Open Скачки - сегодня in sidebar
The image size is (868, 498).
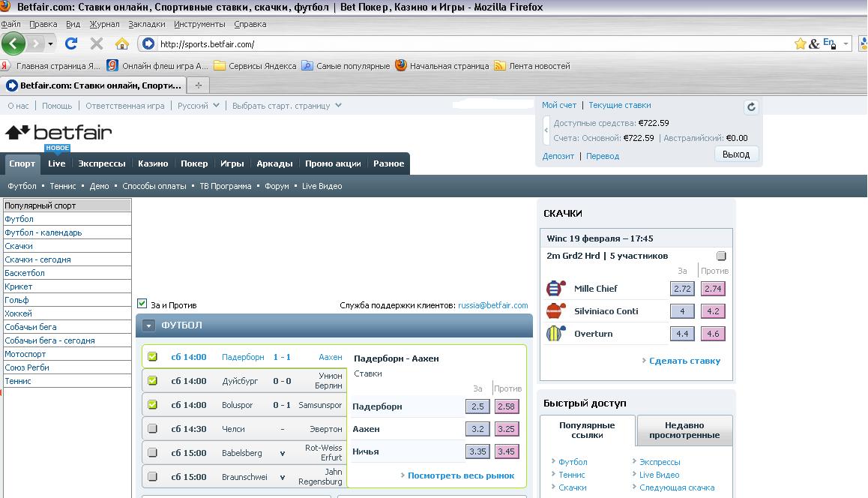(37, 259)
